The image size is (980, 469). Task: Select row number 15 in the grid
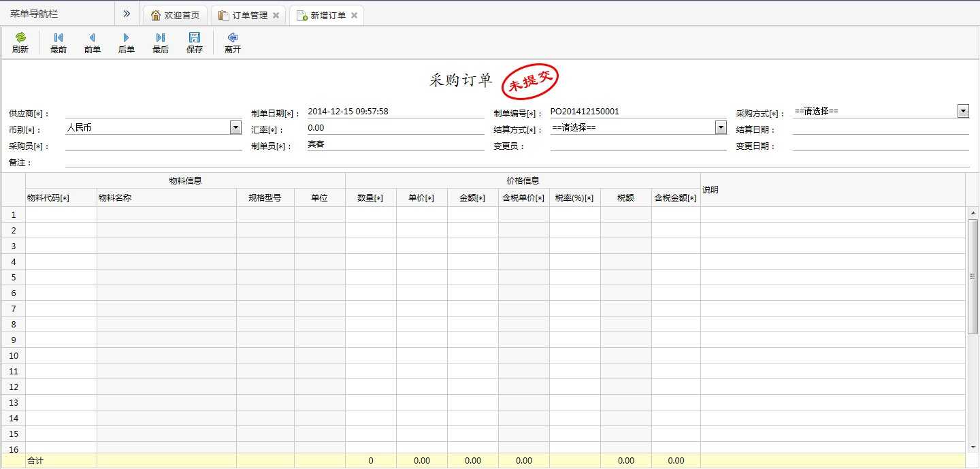point(14,434)
